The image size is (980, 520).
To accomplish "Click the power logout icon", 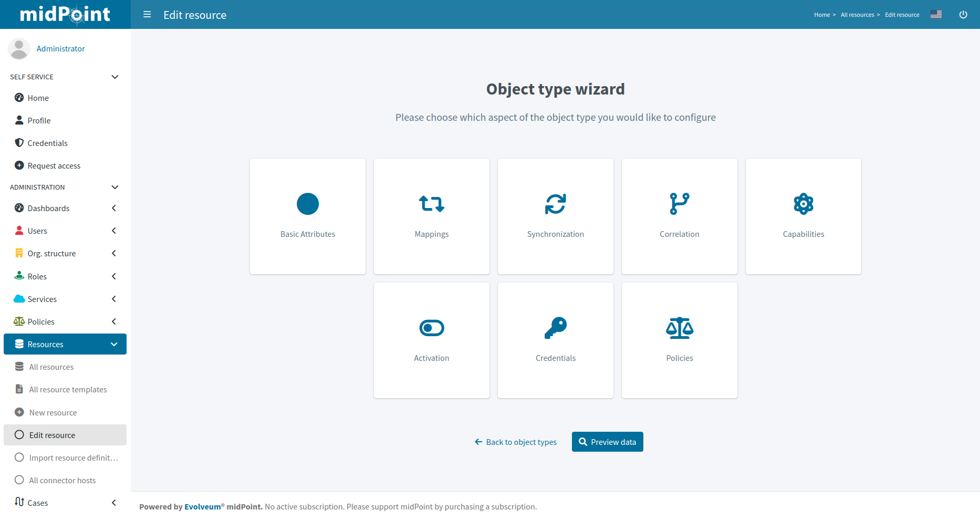I will click(963, 15).
